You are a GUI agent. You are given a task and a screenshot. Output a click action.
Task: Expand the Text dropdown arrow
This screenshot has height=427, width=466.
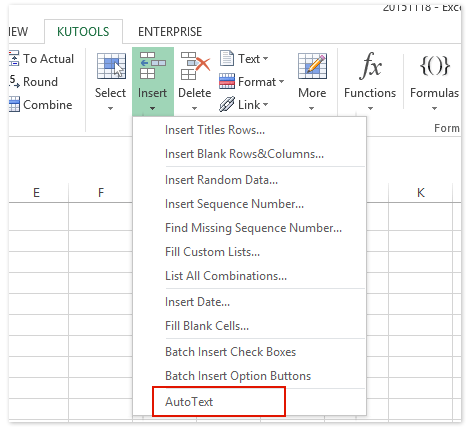coord(265,59)
